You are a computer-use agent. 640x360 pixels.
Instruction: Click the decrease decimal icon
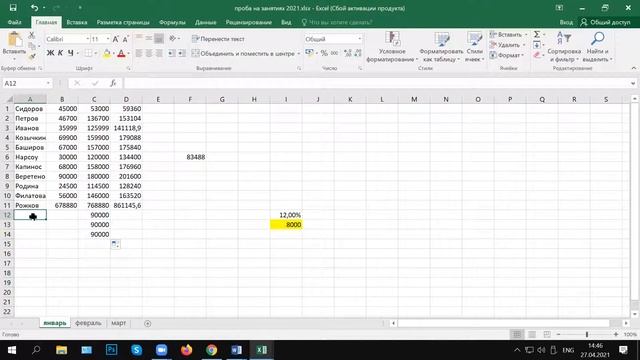click(358, 53)
